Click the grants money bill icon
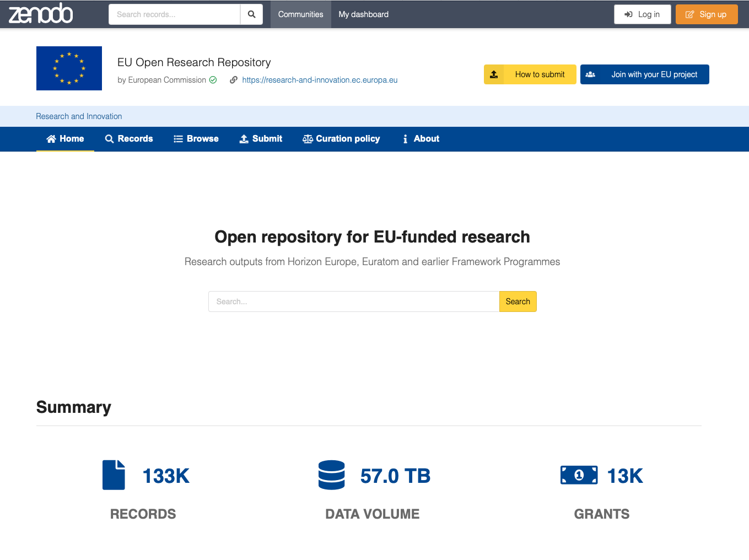 pyautogui.click(x=579, y=475)
